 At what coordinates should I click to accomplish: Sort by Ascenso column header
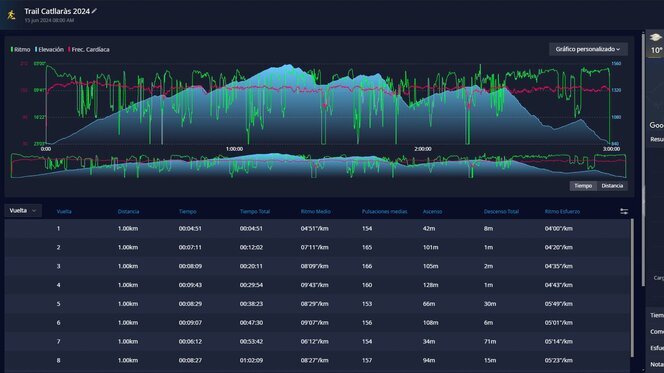point(432,211)
